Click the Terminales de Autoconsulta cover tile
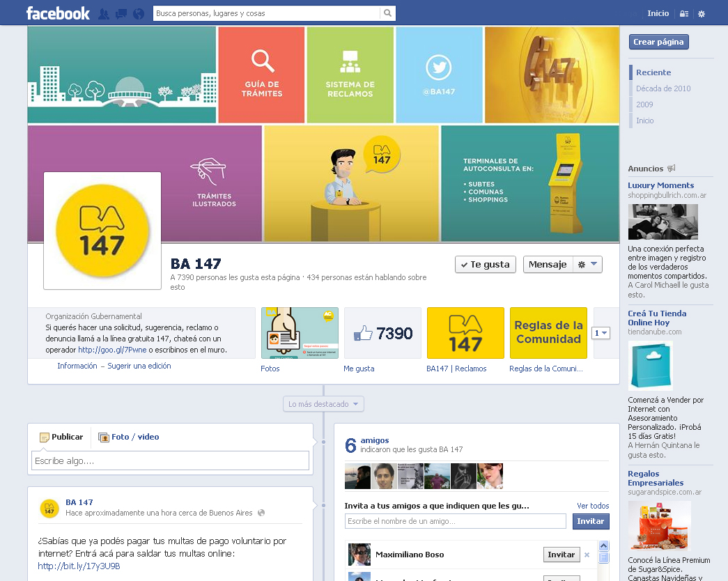Screen dimensions: 728x581 click(529, 183)
